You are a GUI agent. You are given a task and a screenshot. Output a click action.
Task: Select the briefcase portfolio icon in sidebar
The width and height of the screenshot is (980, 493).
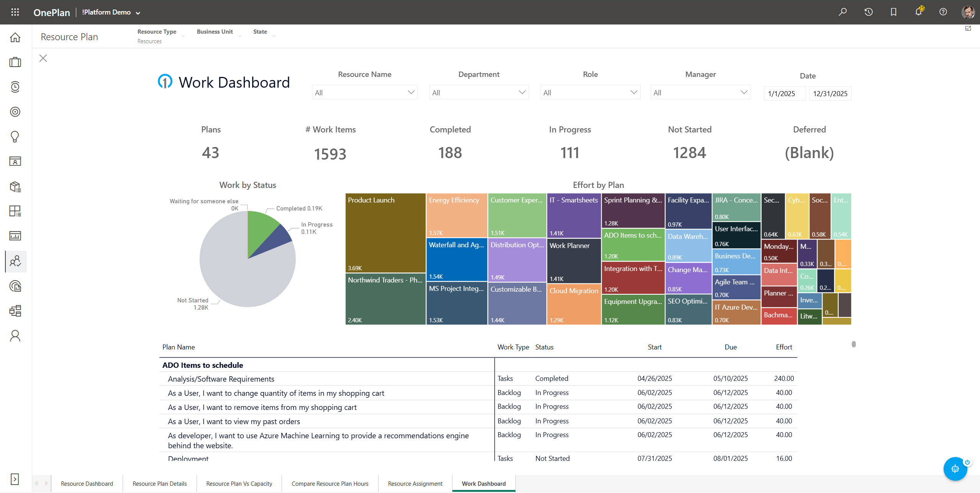(15, 62)
